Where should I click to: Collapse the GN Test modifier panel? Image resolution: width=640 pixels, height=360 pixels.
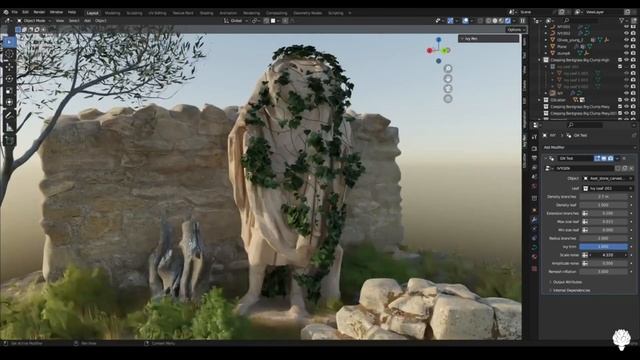(545, 158)
